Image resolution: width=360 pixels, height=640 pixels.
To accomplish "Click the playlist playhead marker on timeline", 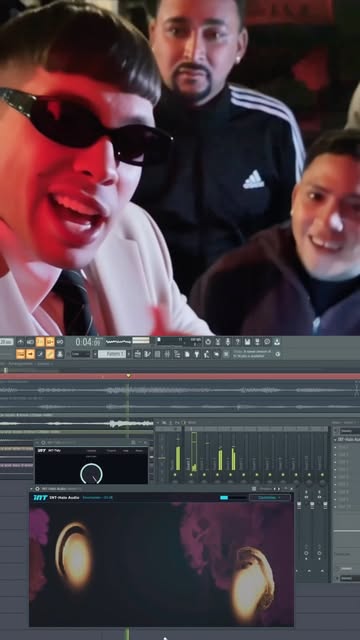I will point(129,376).
